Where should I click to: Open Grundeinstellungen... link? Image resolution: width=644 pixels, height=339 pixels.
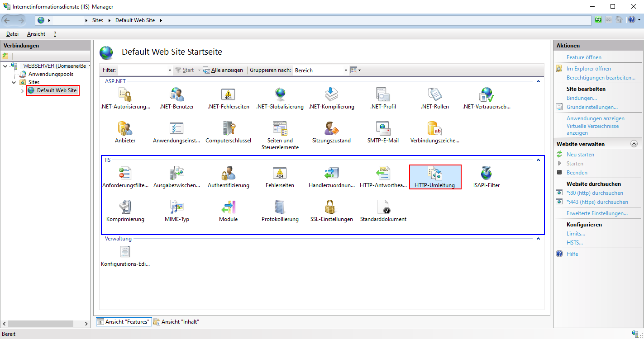(592, 107)
